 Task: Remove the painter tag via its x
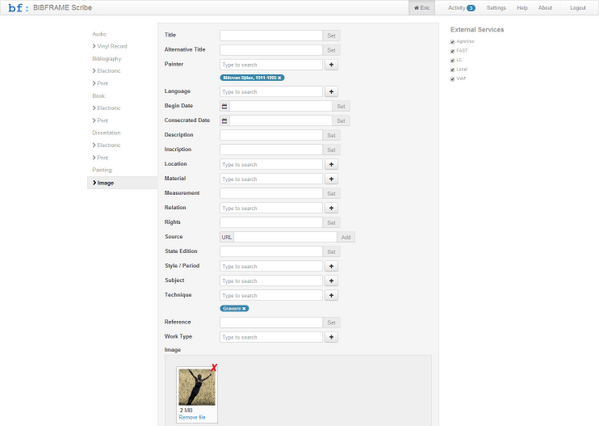280,78
